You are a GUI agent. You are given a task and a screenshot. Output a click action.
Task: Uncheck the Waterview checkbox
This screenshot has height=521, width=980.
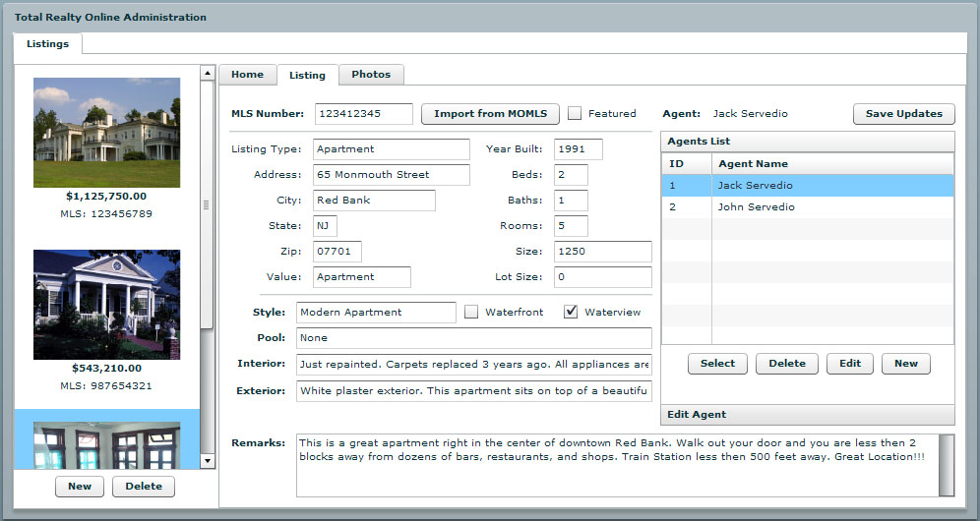coord(571,312)
